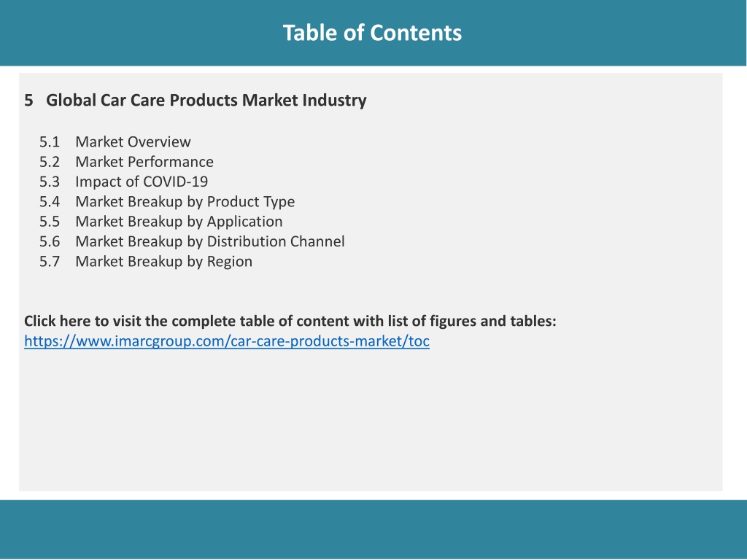Click section number 5.1
Viewport: 747px width, 560px height.
50,142
